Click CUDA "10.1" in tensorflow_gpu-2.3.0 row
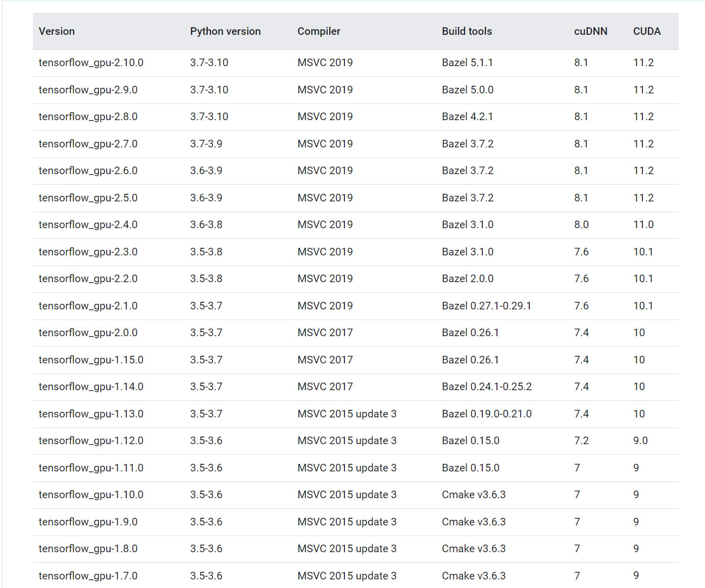Screen dimensions: 705x588 (x=643, y=252)
